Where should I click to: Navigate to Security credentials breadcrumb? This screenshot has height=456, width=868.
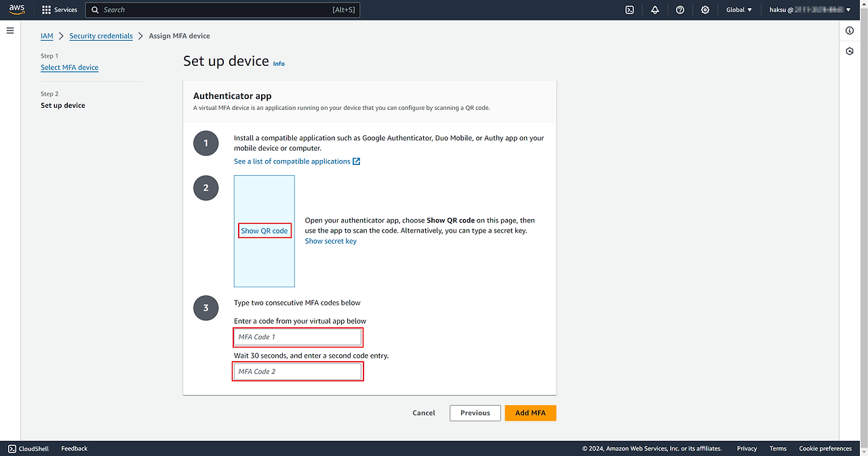click(101, 36)
